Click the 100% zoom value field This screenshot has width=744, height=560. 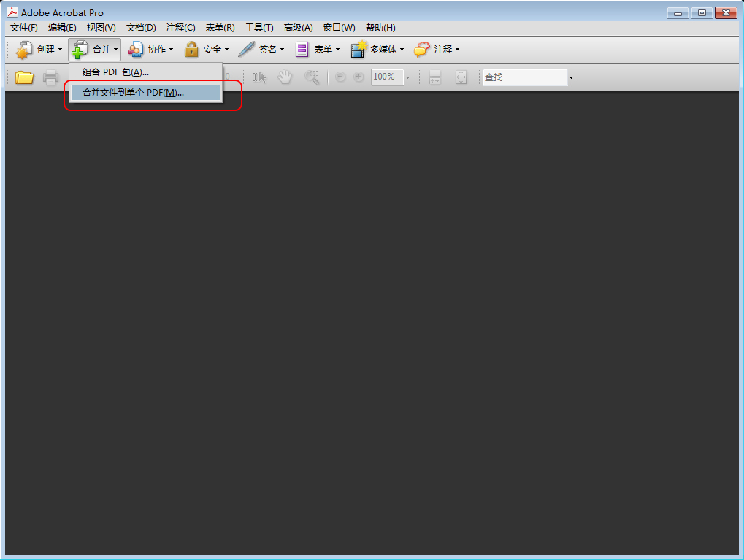click(387, 77)
